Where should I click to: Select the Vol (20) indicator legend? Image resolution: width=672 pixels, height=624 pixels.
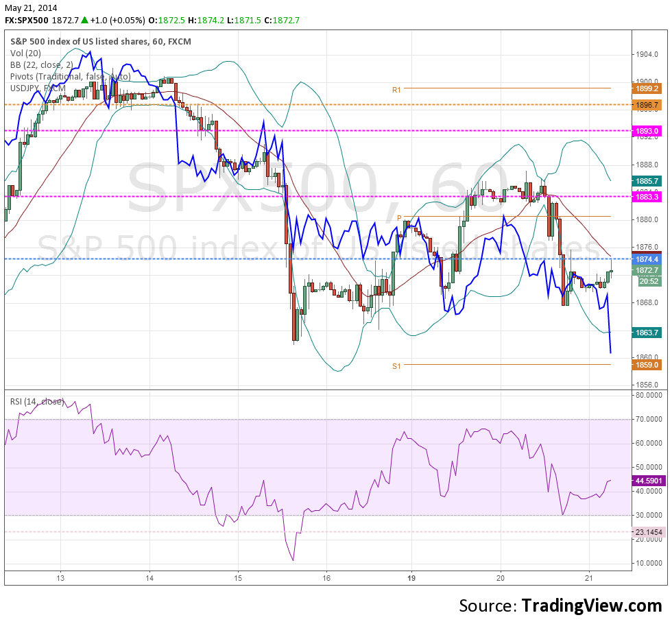[27, 53]
